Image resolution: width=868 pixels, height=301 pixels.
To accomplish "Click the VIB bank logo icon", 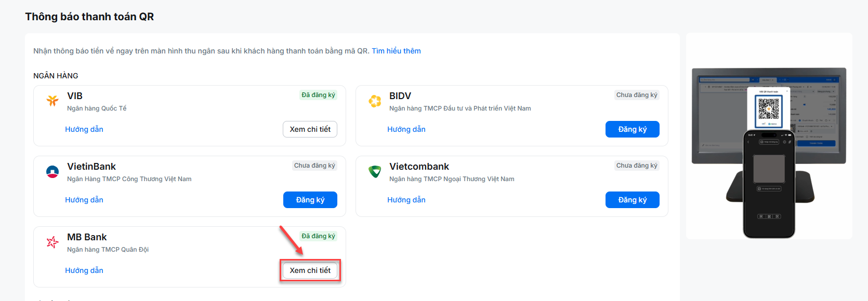I will click(x=52, y=101).
